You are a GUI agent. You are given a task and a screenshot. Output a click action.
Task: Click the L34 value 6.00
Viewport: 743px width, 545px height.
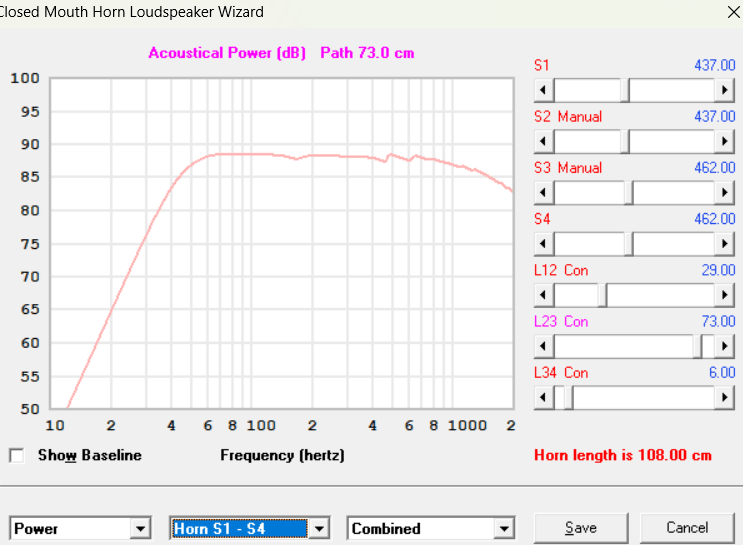pos(722,372)
